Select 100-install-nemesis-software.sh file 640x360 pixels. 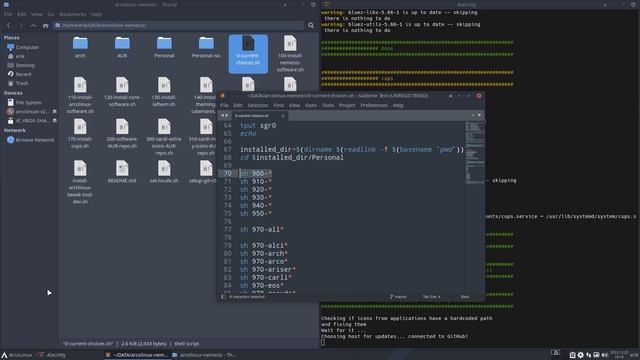(290, 53)
